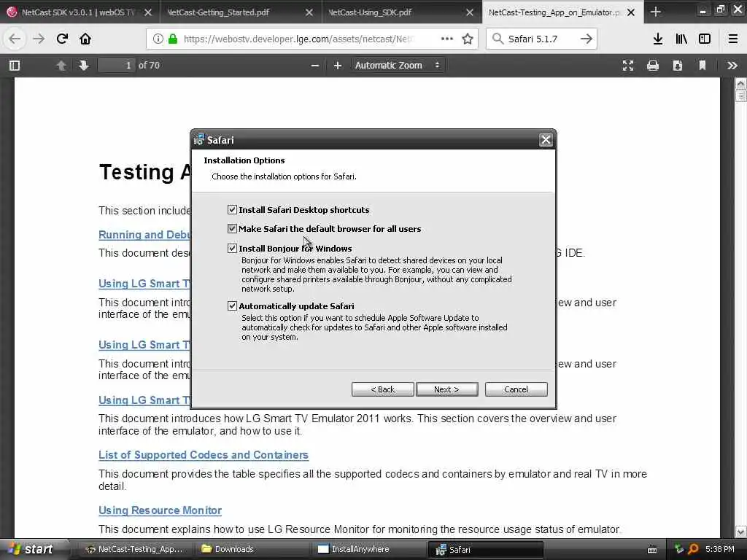Toggle Make Safari the default browser
The image size is (747, 560).
point(232,228)
